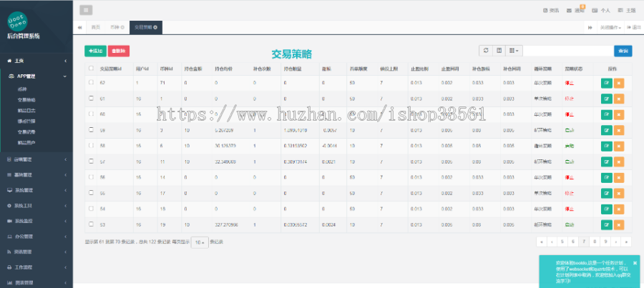Expand the 办公管理 sidebar menu
Viewport: 644px width, 288px height.
[36, 237]
